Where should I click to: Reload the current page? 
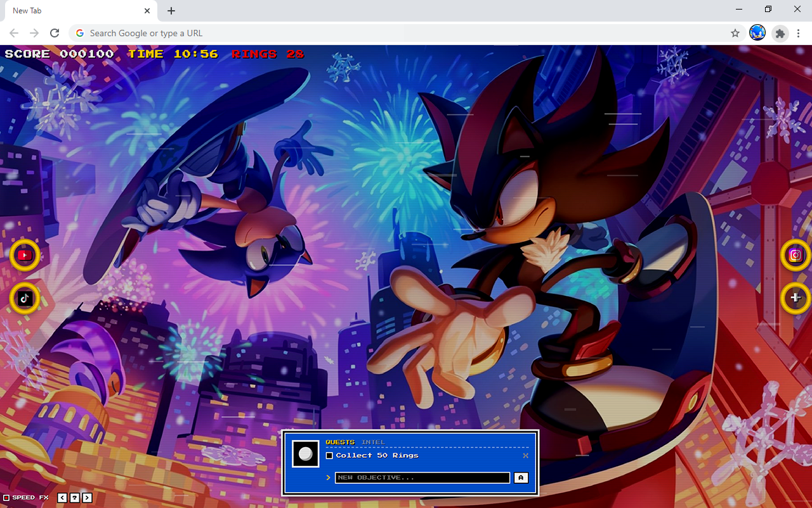(55, 33)
